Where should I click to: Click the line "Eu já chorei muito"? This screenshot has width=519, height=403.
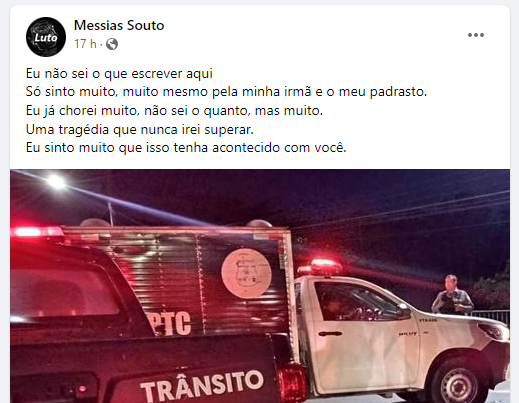174,111
